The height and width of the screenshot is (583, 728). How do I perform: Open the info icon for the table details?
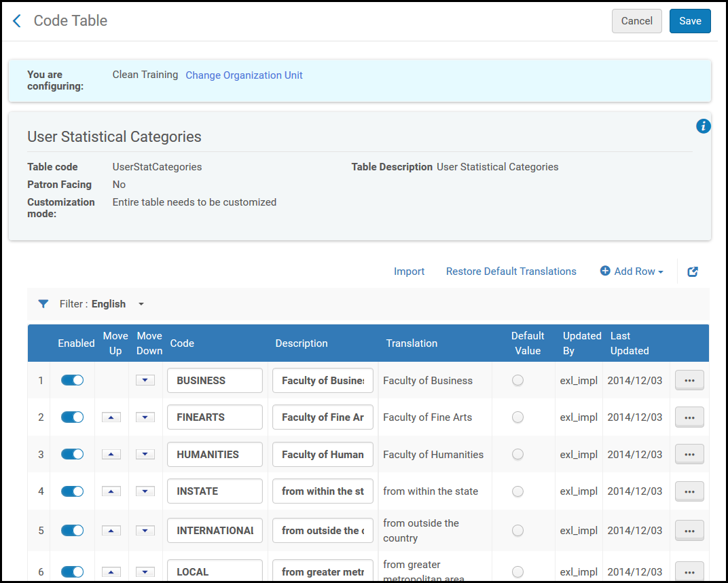click(704, 126)
